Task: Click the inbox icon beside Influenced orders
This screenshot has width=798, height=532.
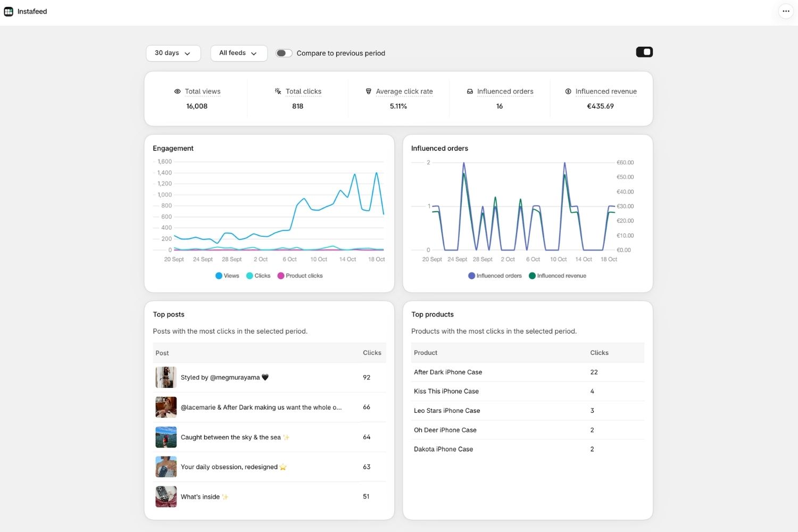Action: click(470, 92)
